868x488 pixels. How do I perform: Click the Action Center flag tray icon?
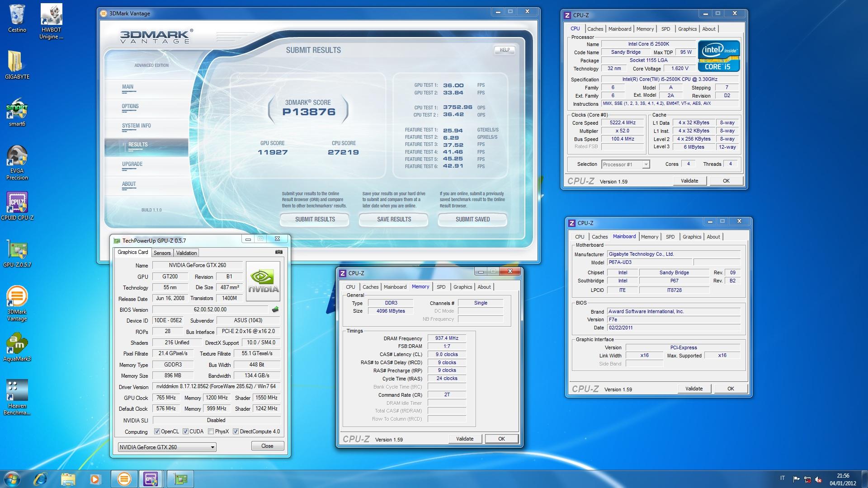pyautogui.click(x=797, y=479)
